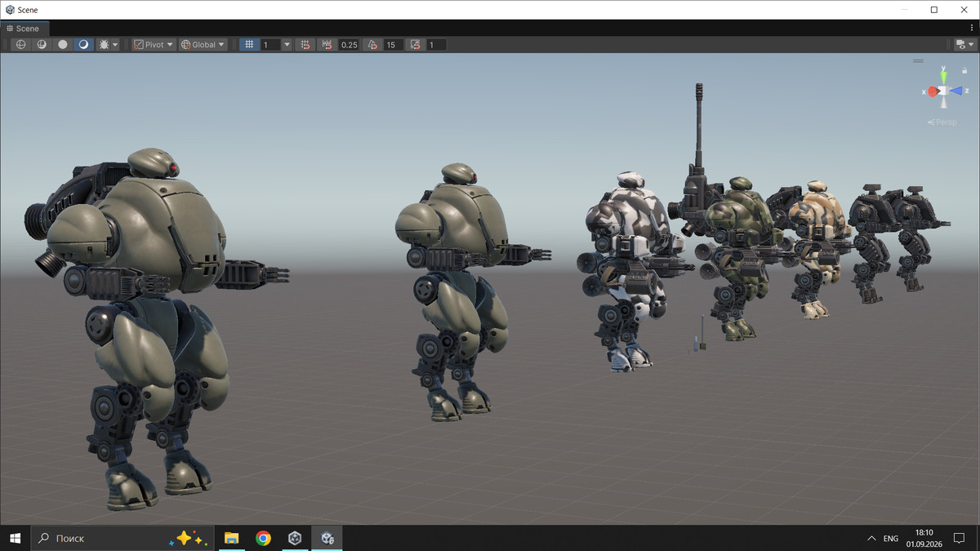The width and height of the screenshot is (980, 551).
Task: Click the green Y axis cone on gizmo
Action: [x=943, y=78]
